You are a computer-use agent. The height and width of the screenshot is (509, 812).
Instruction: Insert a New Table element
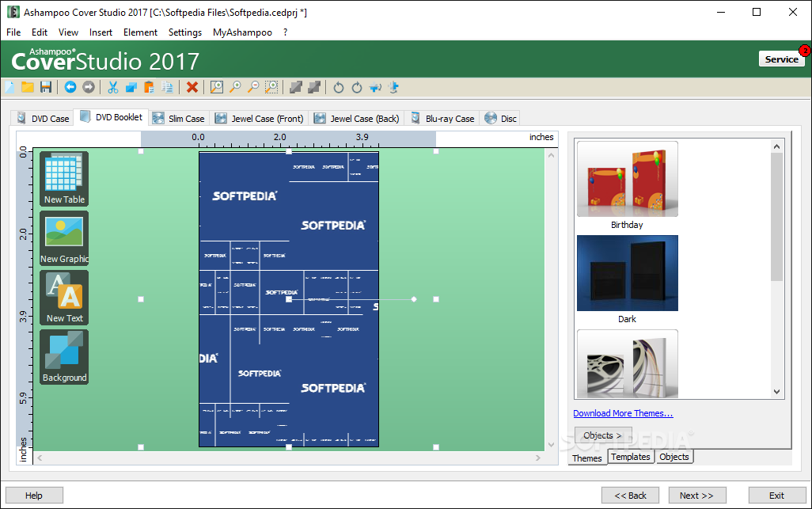click(x=64, y=179)
